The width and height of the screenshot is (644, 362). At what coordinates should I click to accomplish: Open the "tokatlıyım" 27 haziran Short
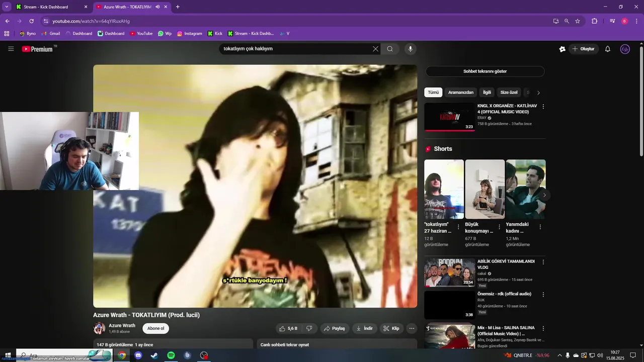click(x=444, y=189)
